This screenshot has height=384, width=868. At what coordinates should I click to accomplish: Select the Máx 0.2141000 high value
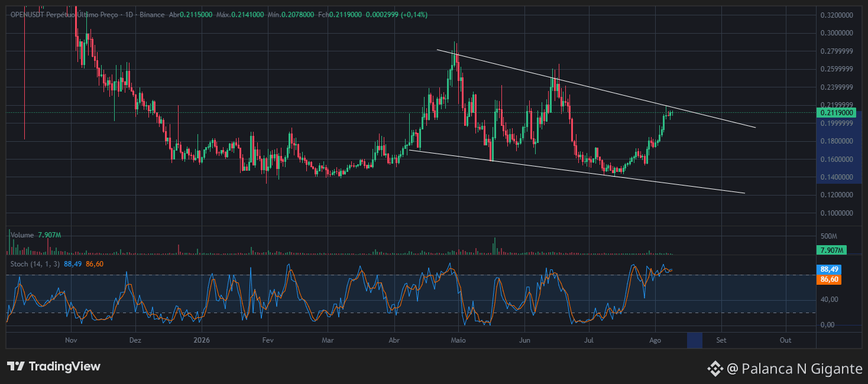click(240, 14)
